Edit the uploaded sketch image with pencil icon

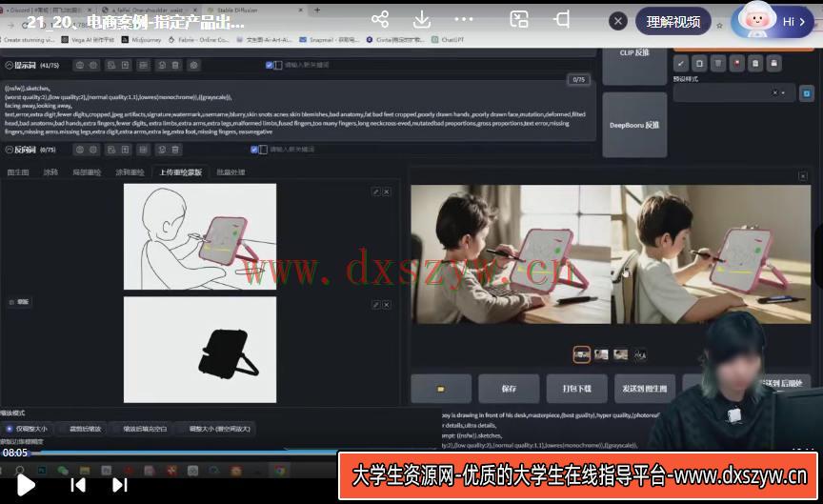pos(376,192)
